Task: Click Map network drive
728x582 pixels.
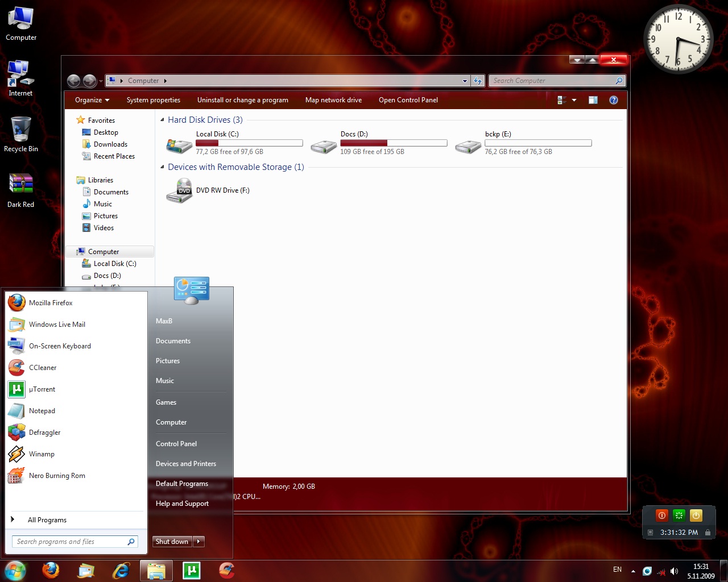Action: pos(333,100)
